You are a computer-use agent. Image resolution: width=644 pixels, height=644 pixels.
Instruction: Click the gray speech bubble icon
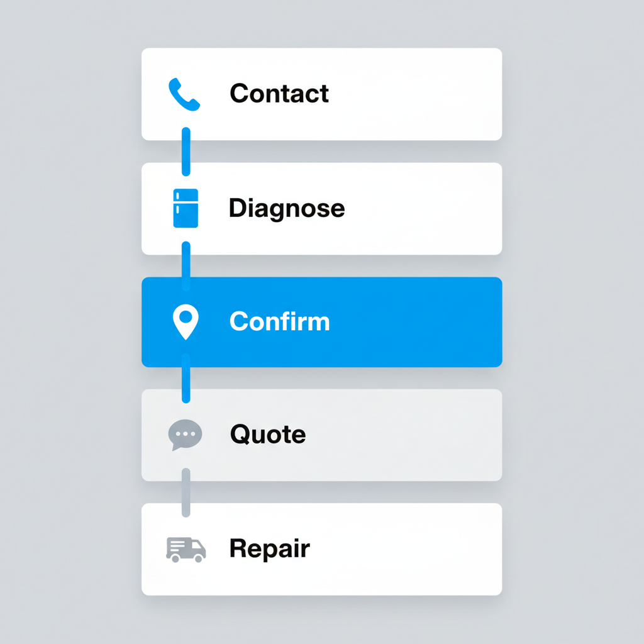[186, 435]
